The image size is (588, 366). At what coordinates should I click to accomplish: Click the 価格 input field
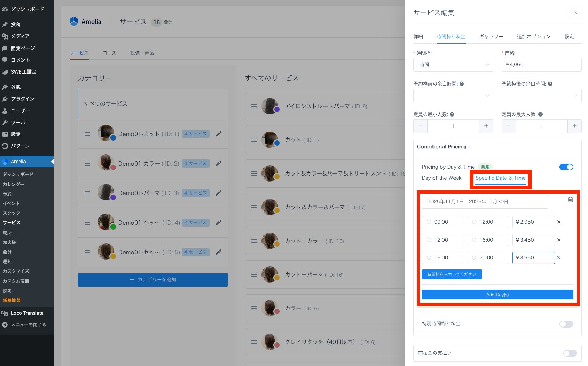click(x=541, y=65)
